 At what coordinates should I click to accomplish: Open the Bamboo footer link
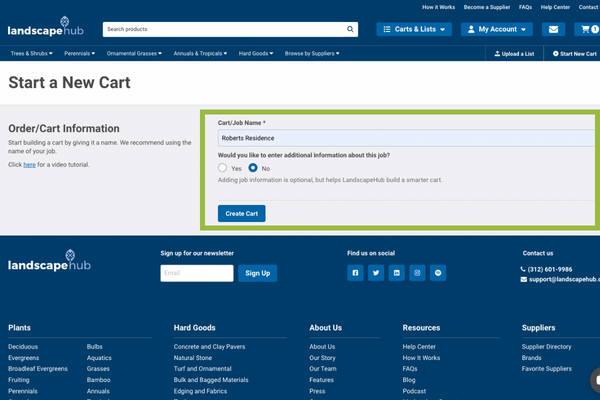[x=98, y=380]
